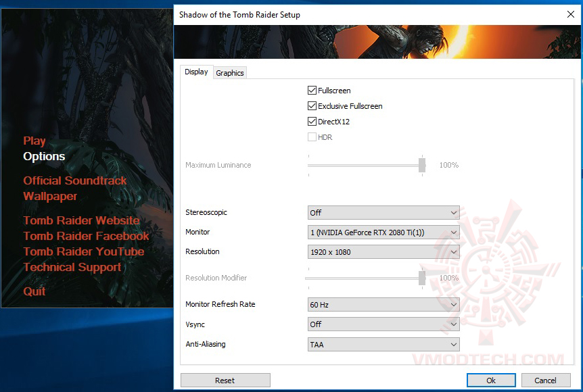Open the Anti-Aliasing dropdown set to TAA
The height and width of the screenshot is (392, 583).
pyautogui.click(x=383, y=345)
